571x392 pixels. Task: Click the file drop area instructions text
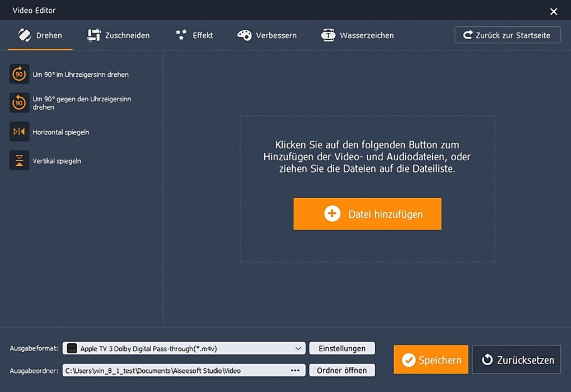tap(367, 157)
